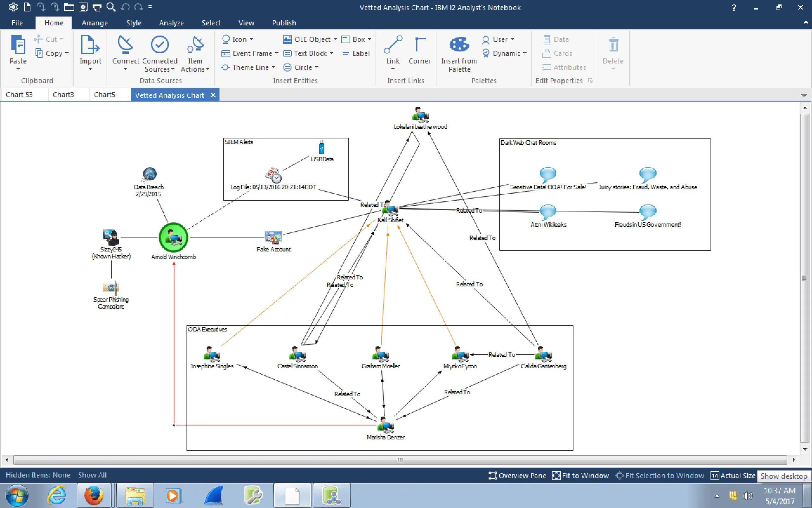The height and width of the screenshot is (508, 812).
Task: Select the Log File event icon
Action: [x=273, y=175]
